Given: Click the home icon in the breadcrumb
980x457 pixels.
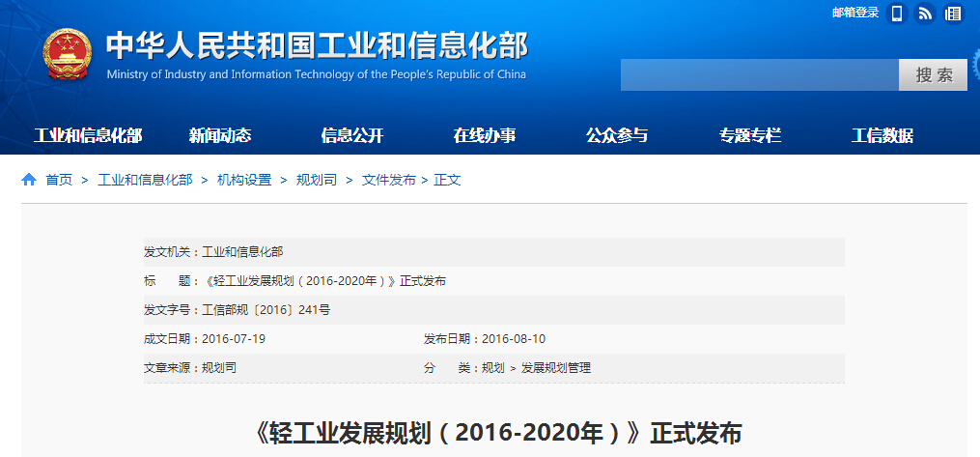Looking at the screenshot, I should tap(29, 180).
